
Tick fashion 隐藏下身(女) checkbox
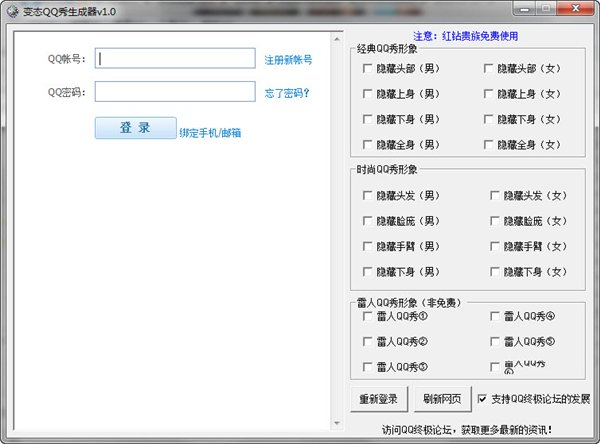point(495,272)
